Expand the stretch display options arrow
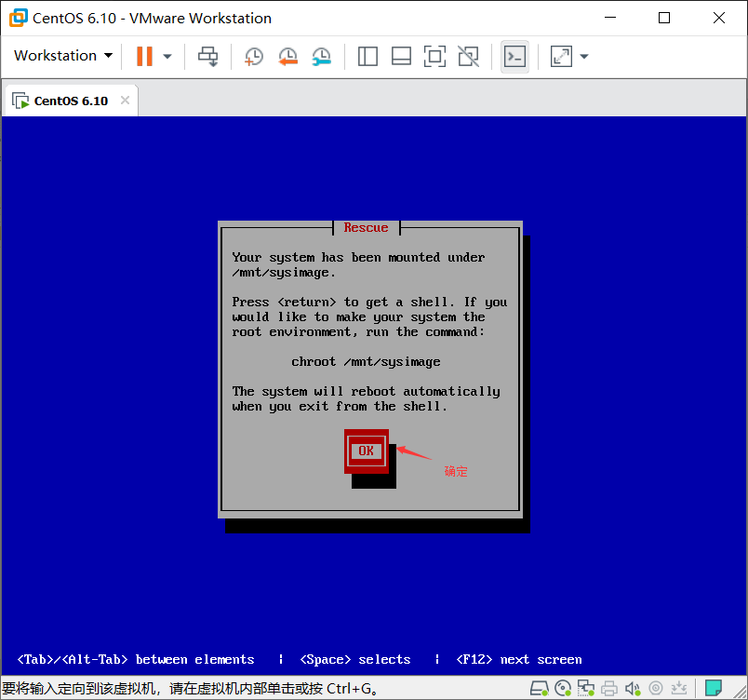 (584, 56)
